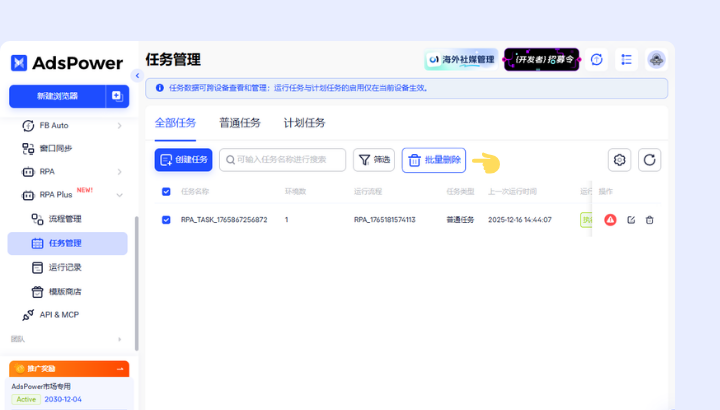The height and width of the screenshot is (410, 720).
Task: Open FB Auto in the sidebar
Action: (x=54, y=125)
